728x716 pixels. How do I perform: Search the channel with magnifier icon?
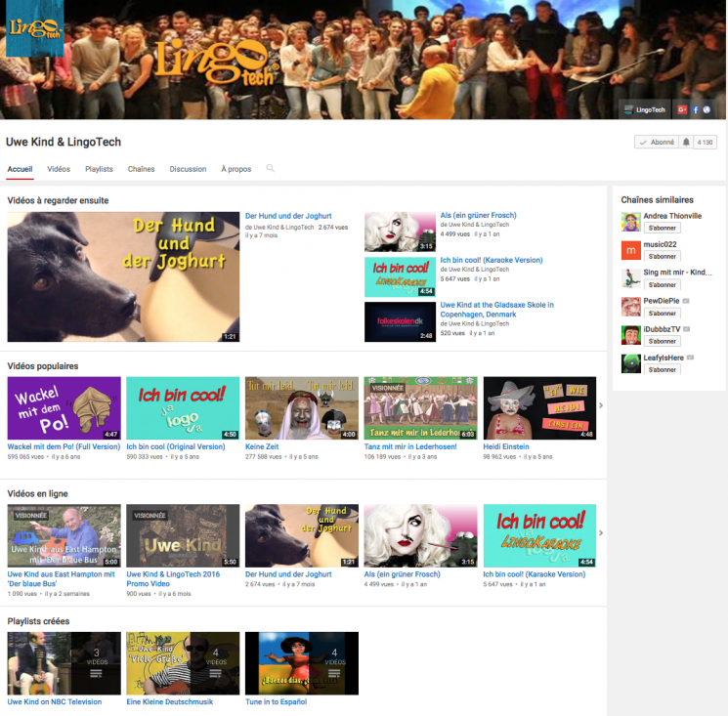[271, 168]
